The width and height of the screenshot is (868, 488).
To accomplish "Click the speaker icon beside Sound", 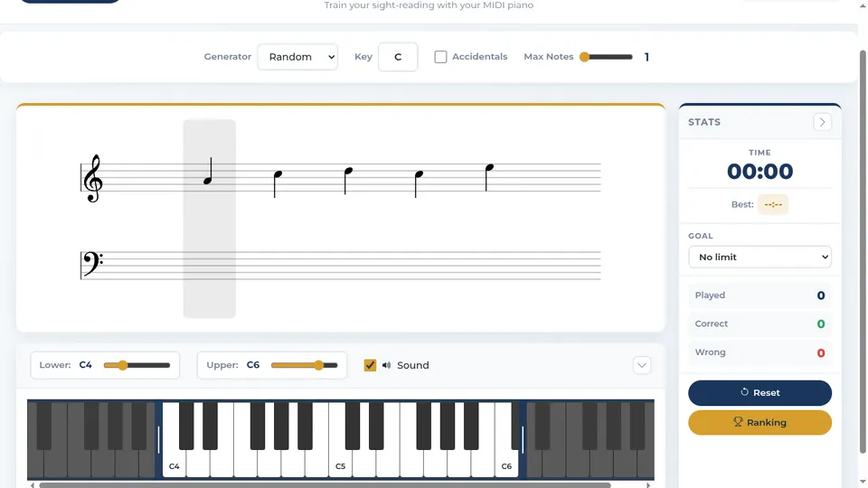I will [386, 365].
